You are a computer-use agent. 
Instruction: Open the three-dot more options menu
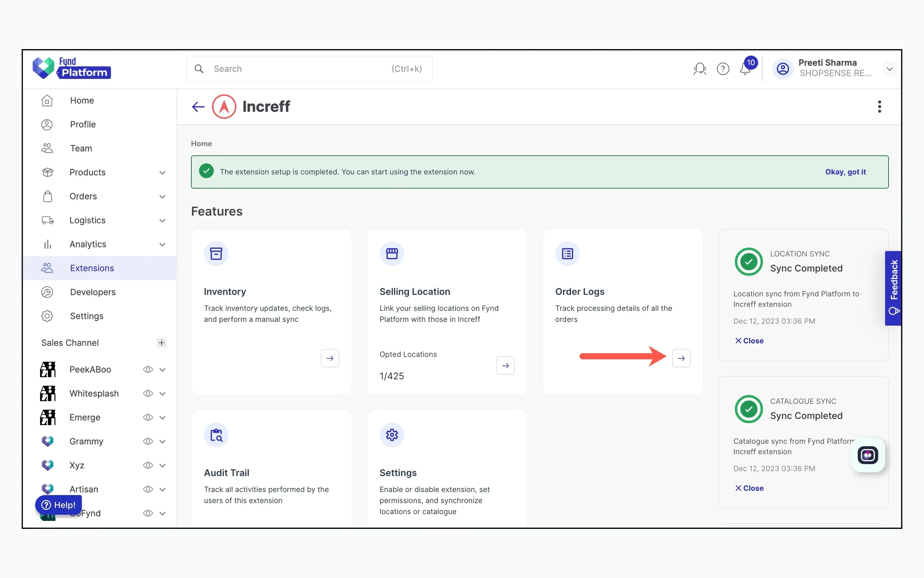879,107
